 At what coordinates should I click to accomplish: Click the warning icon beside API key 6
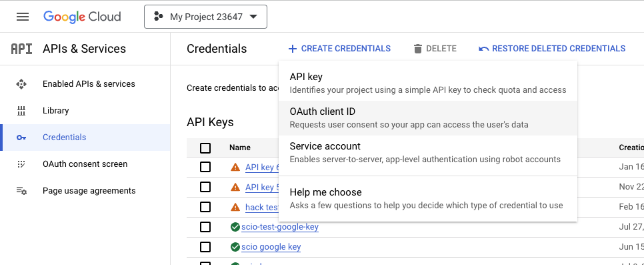coord(235,167)
